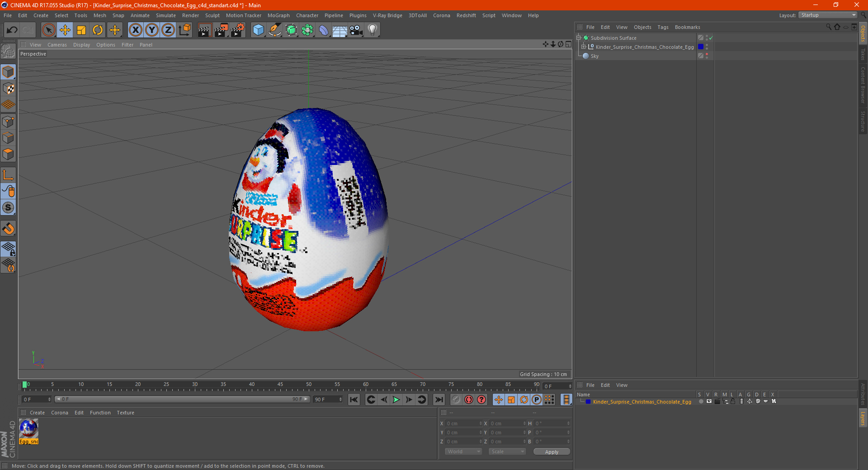
Task: Open the deformer (Bend) icon
Action: pos(324,30)
